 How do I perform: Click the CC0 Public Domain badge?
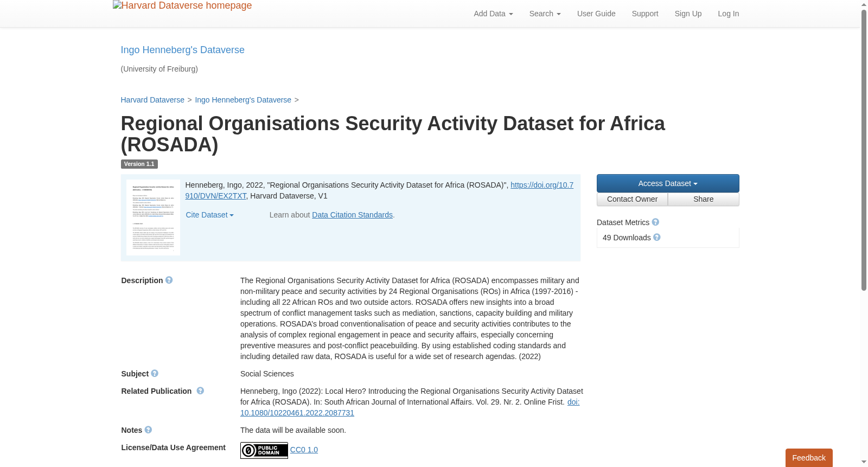point(264,450)
